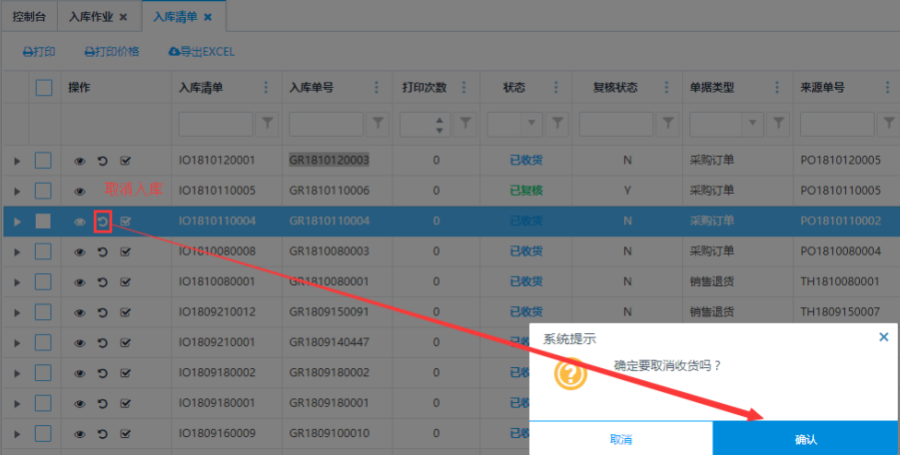Toggle the select-all checkbox in header
The width and height of the screenshot is (900, 455).
click(x=43, y=88)
